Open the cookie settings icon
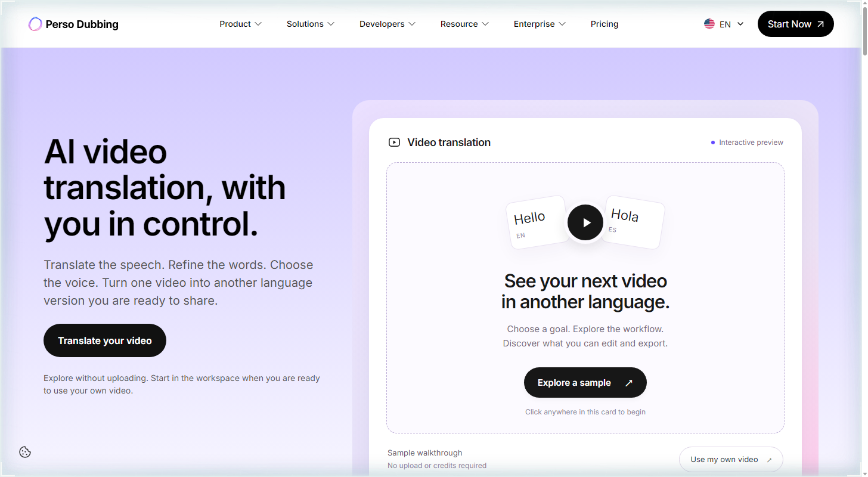The image size is (868, 477). [25, 452]
